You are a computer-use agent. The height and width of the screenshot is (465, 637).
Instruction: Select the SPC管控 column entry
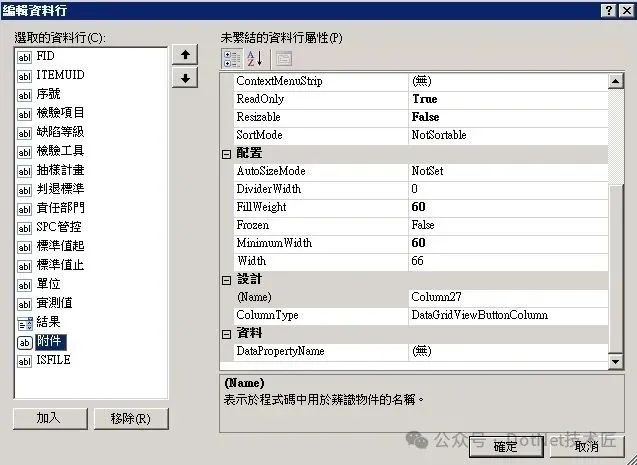(59, 227)
